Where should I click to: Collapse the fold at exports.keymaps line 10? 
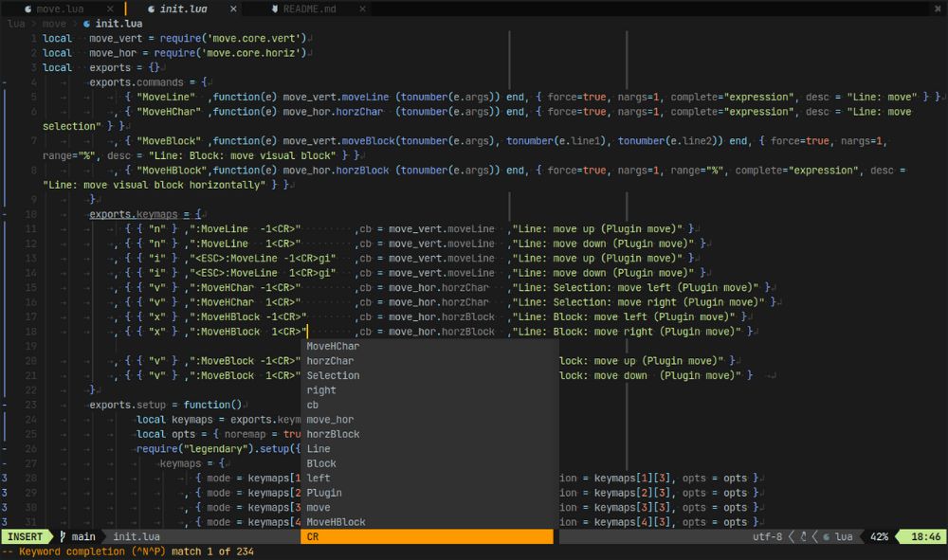click(4, 214)
